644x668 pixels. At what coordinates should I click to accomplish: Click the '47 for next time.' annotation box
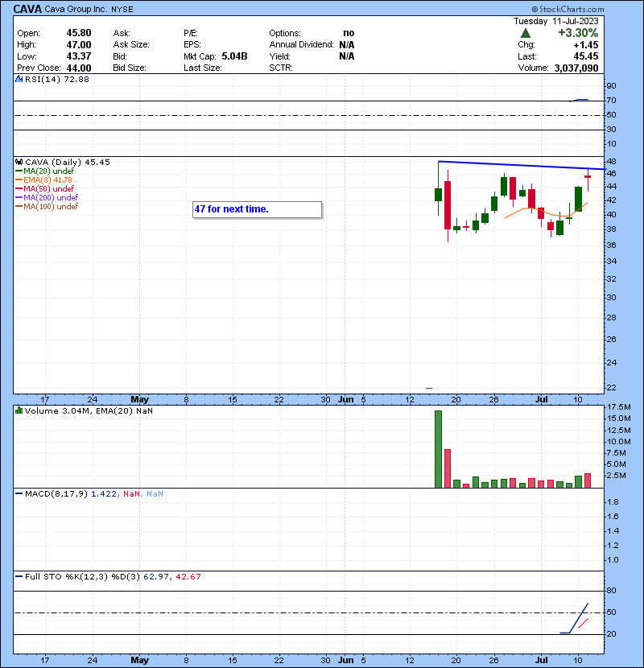257,209
